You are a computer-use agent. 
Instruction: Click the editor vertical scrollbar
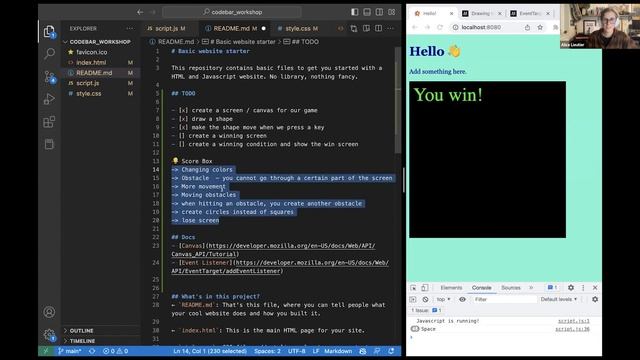pyautogui.click(x=398, y=100)
